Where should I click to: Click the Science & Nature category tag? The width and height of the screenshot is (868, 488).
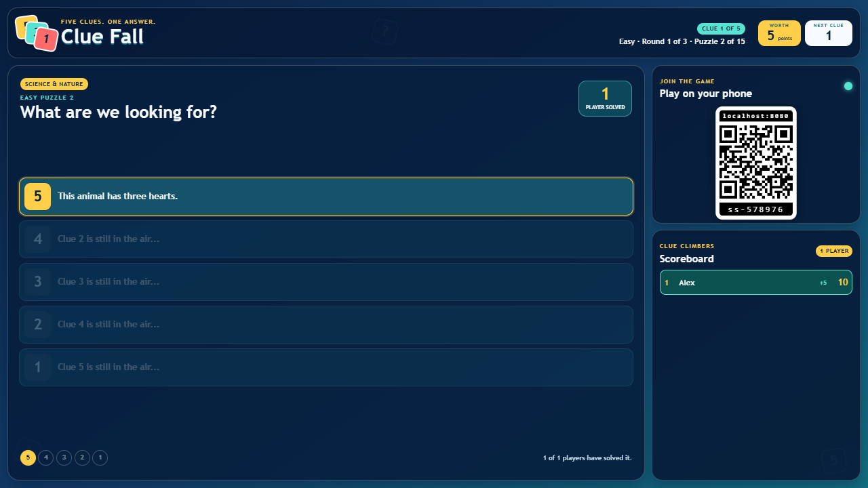coord(54,84)
